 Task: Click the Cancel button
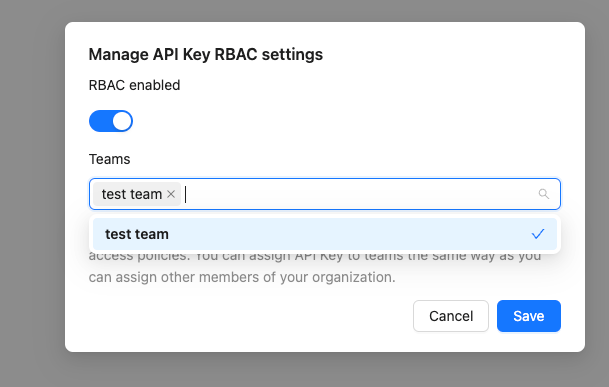point(451,316)
